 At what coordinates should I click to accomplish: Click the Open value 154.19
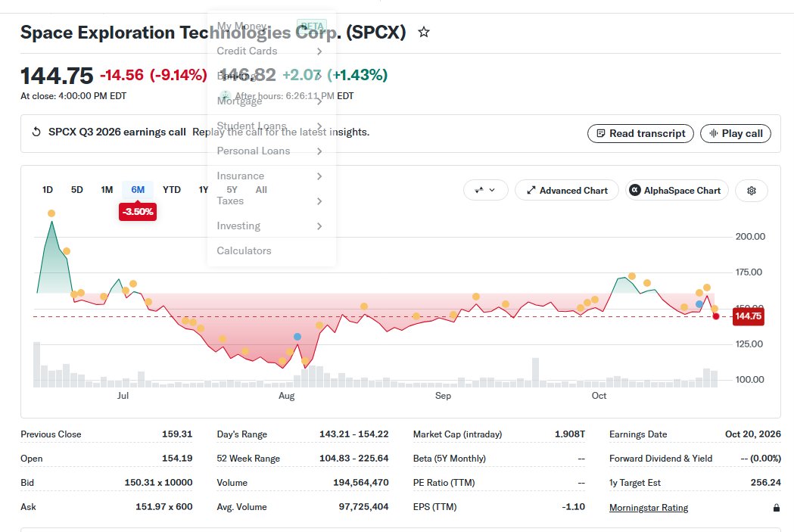(x=177, y=458)
